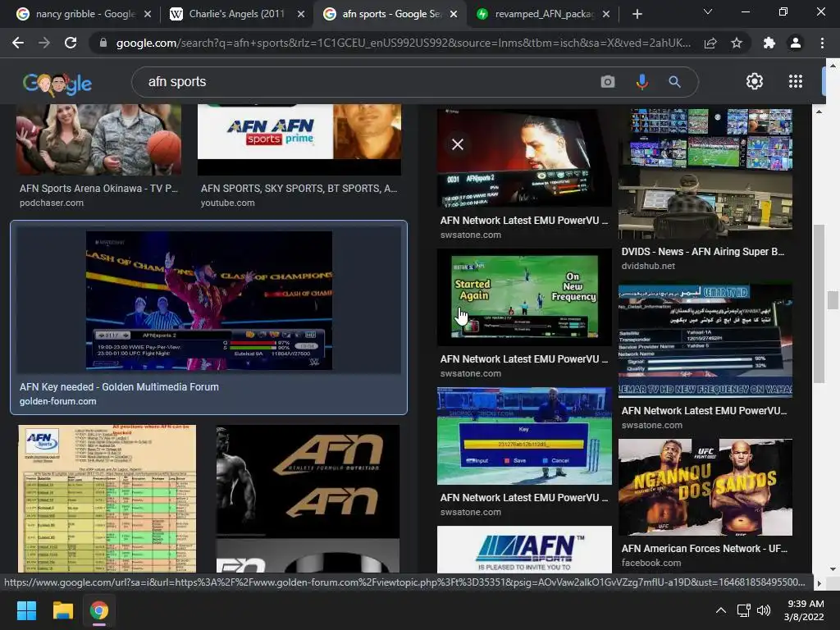Open network status tray icon
Viewport: 840px width, 630px height.
(743, 610)
